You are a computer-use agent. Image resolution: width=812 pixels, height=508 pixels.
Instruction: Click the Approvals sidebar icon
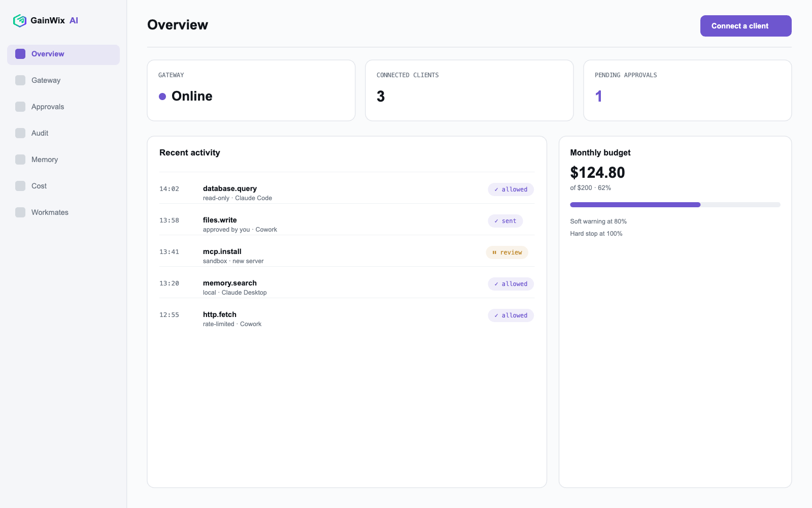20,107
